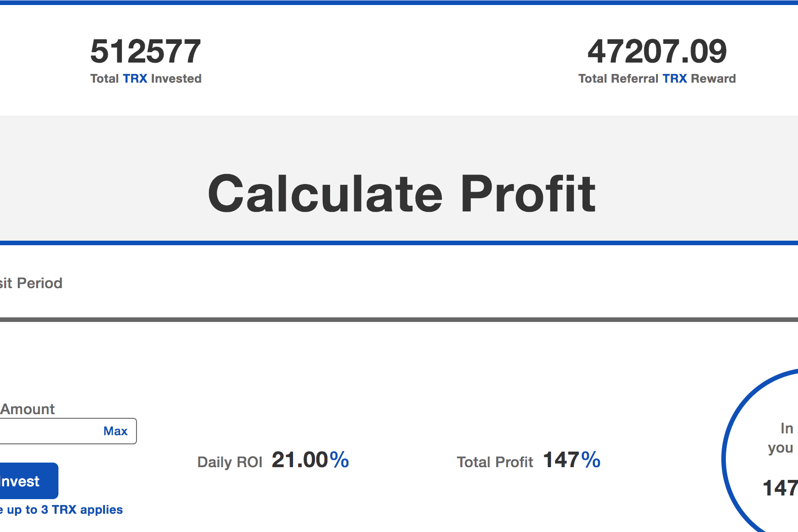Click the Calculate Profit heading
The image size is (798, 532).
tap(401, 193)
